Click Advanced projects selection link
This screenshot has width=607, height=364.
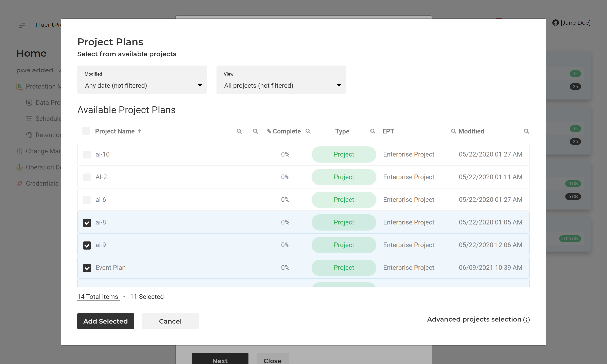tap(474, 319)
